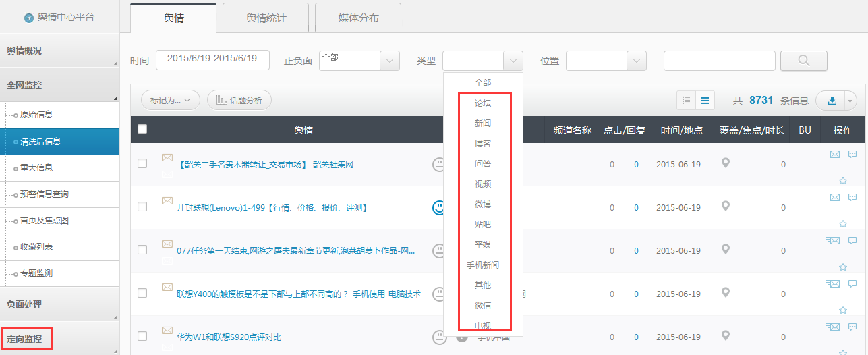
Task: Switch to the compact list view icon
Action: pyautogui.click(x=687, y=101)
